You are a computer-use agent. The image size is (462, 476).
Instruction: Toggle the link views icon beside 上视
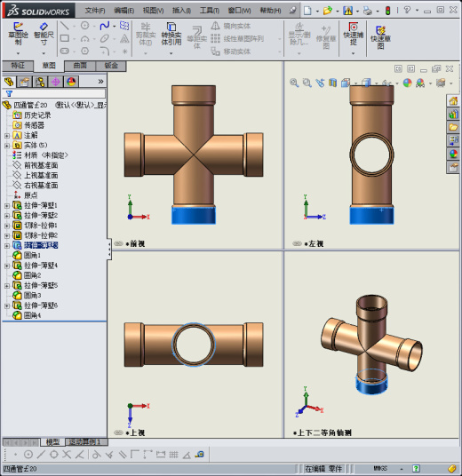click(118, 432)
